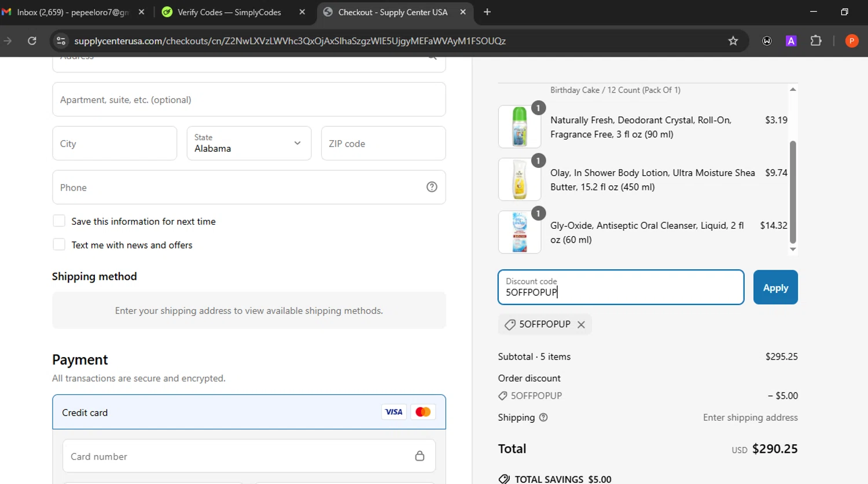The height and width of the screenshot is (484, 868).
Task: Close the Checkout Supply Center USA tab
Action: (463, 12)
